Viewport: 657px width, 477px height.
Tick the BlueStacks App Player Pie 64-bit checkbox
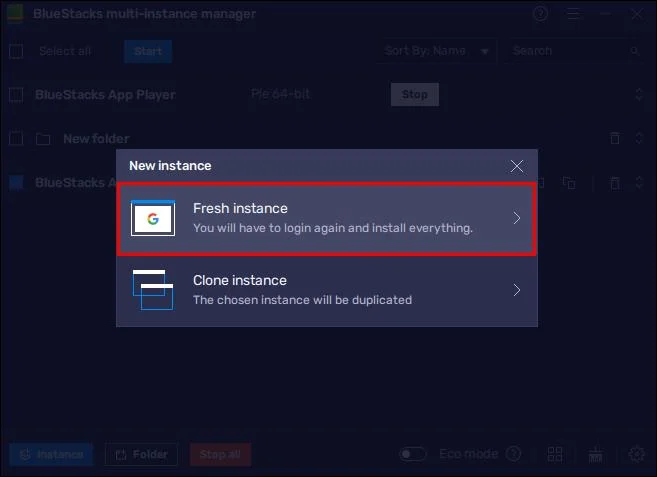point(16,95)
